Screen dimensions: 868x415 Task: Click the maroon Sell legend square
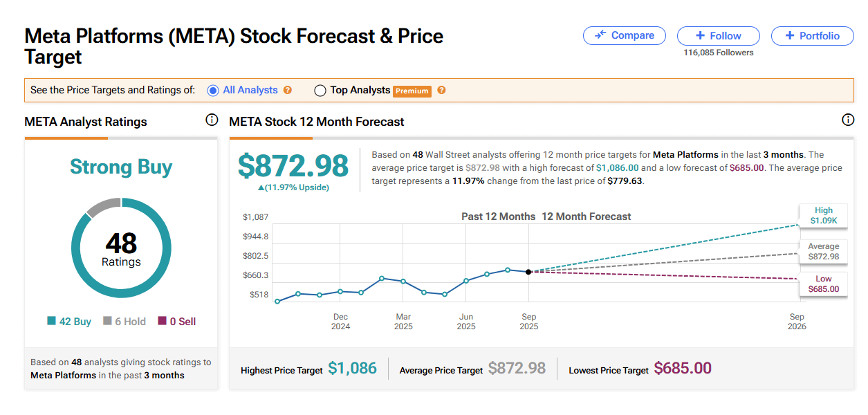162,321
